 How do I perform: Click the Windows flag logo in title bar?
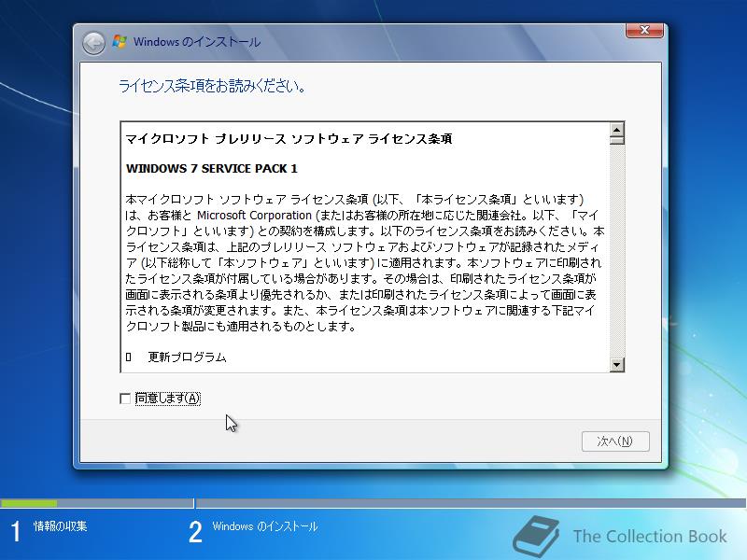click(x=120, y=41)
